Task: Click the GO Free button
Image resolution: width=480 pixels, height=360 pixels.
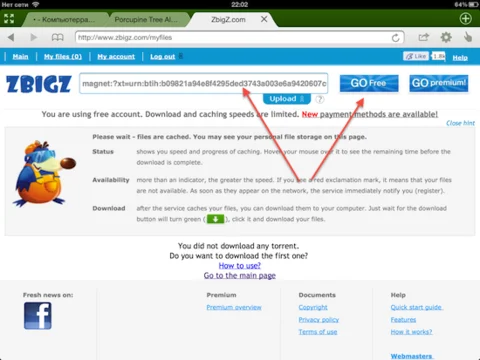Action: tap(369, 83)
